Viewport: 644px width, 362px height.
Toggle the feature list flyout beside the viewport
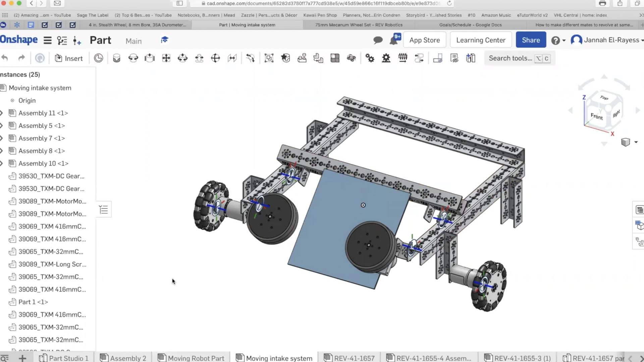104,209
